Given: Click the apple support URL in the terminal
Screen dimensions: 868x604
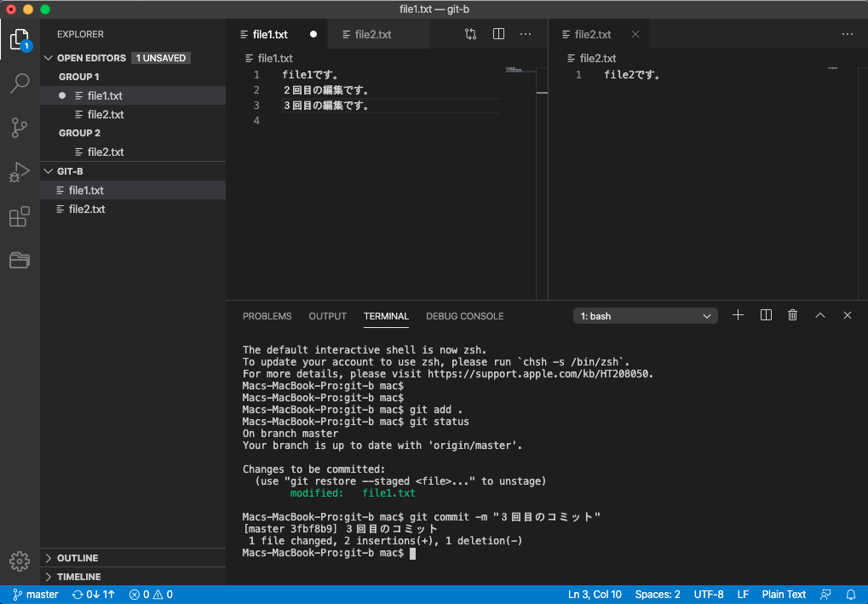Looking at the screenshot, I should [540, 374].
